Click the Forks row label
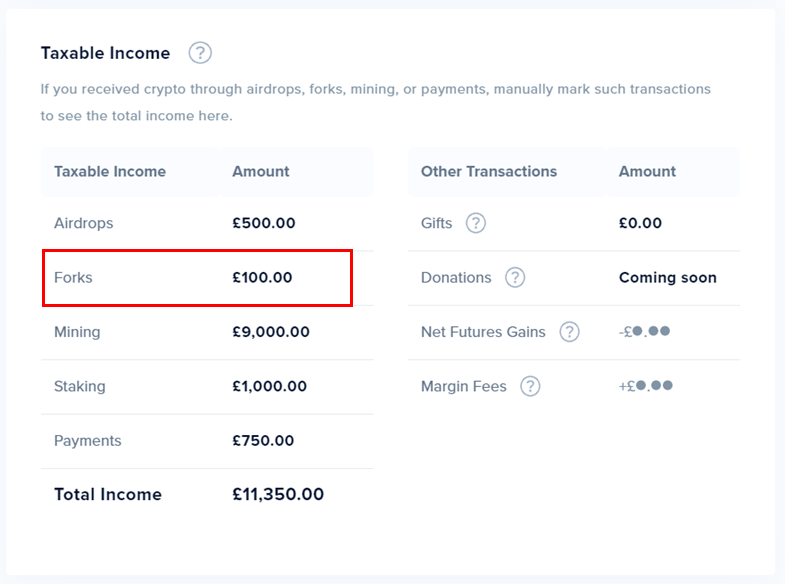Screen dimensions: 785x584 (73, 278)
